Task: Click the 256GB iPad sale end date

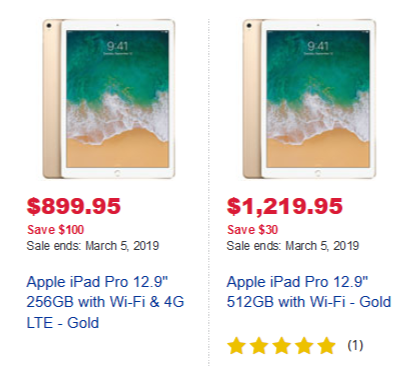Action: [93, 246]
